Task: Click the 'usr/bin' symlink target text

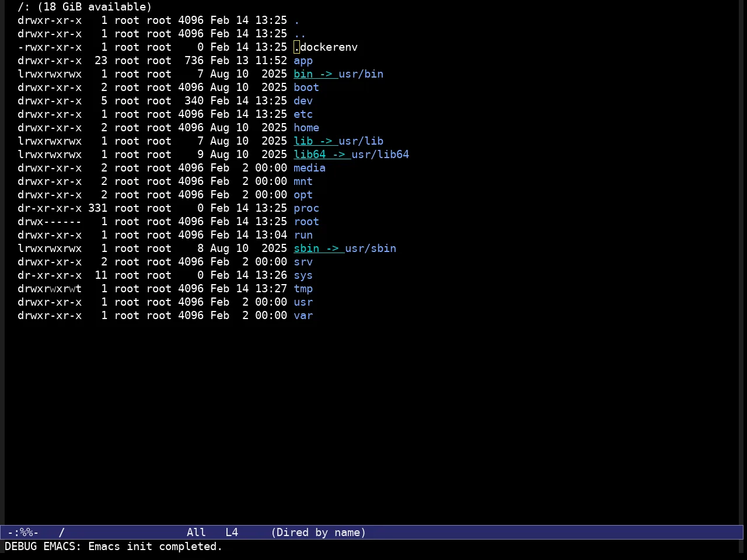Action: (361, 74)
